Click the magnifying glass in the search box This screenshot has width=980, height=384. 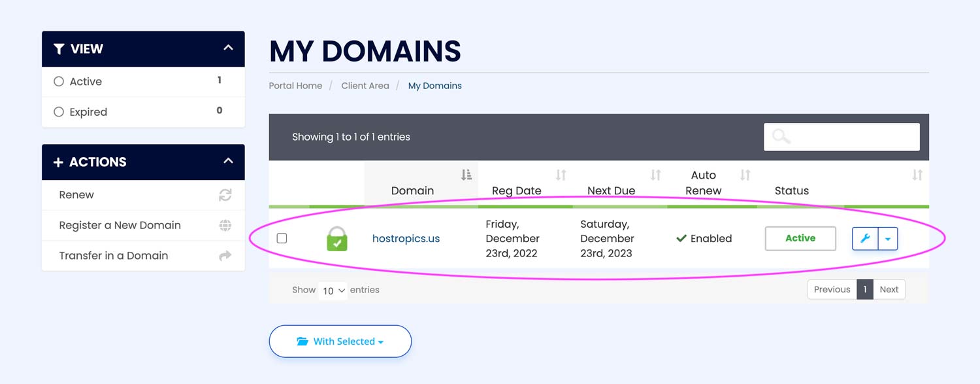(x=781, y=136)
